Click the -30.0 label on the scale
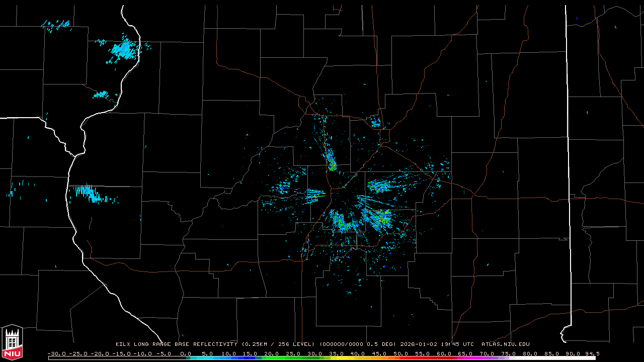 pyautogui.click(x=56, y=353)
